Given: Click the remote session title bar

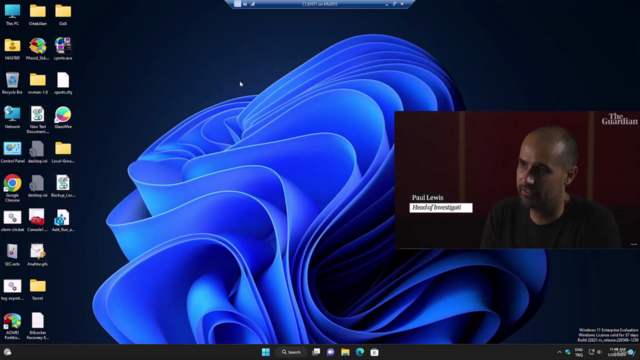Looking at the screenshot, I should click(320, 4).
